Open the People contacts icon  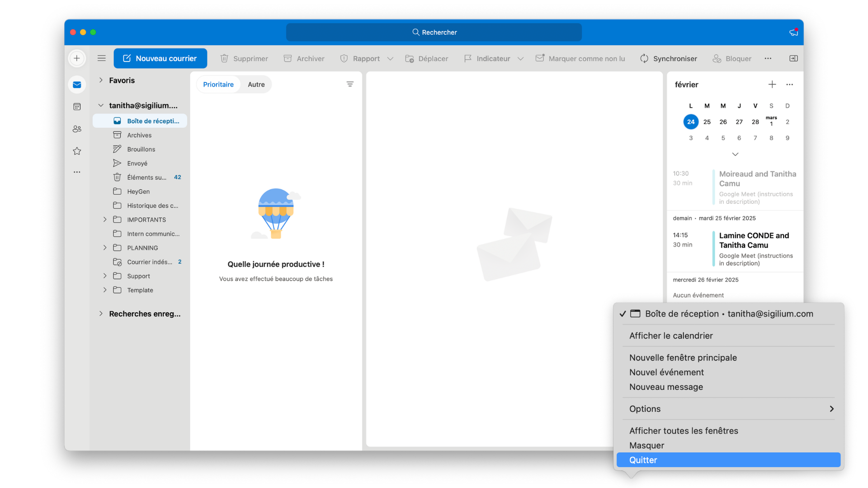click(x=77, y=129)
